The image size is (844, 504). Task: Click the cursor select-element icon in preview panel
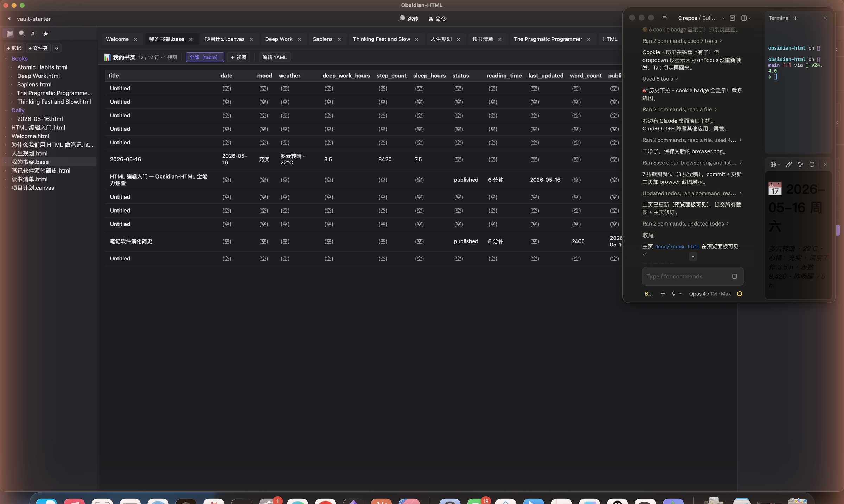pyautogui.click(x=800, y=164)
